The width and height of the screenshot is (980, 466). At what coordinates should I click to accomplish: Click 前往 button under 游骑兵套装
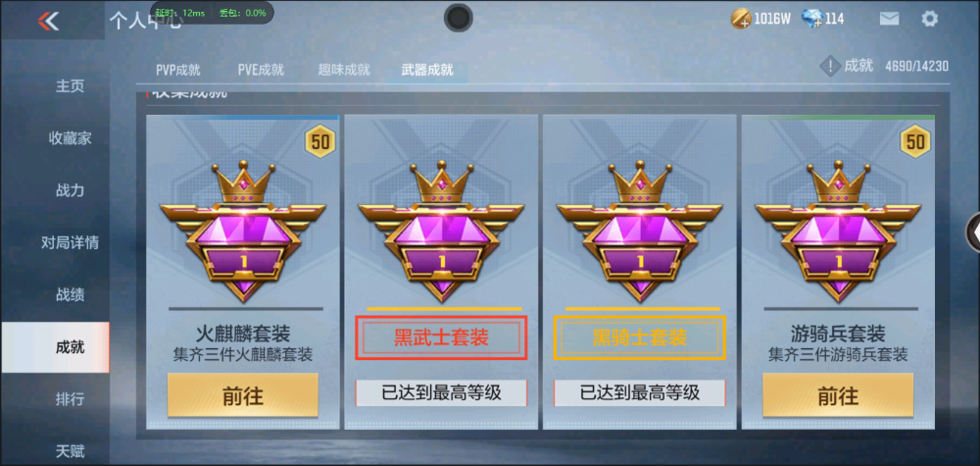coord(838,395)
